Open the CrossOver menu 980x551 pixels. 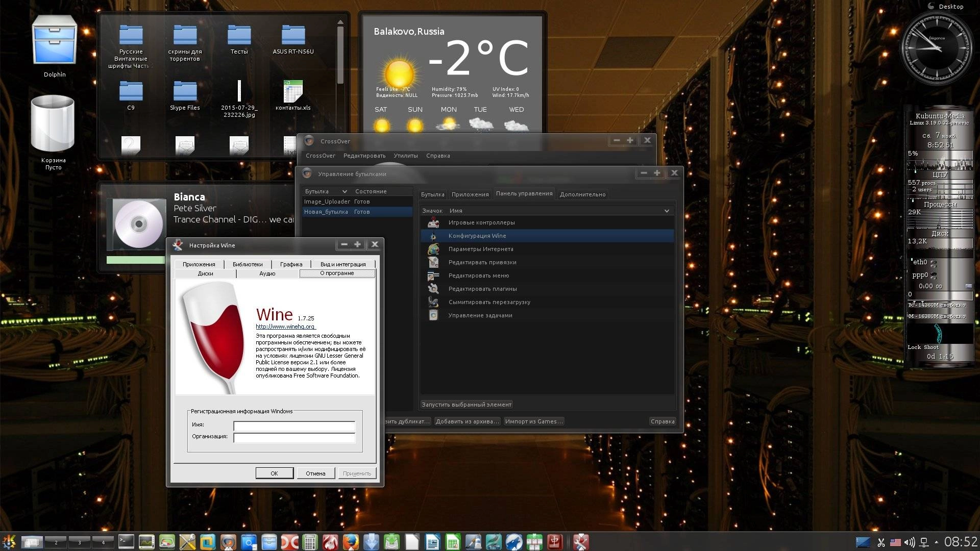pyautogui.click(x=321, y=156)
